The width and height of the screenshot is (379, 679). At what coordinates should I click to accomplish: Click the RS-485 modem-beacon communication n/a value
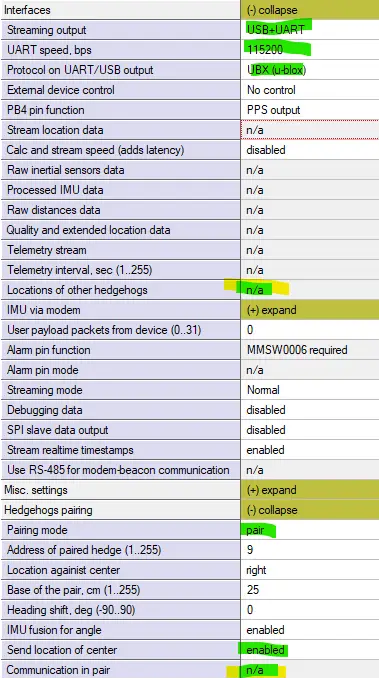point(310,470)
